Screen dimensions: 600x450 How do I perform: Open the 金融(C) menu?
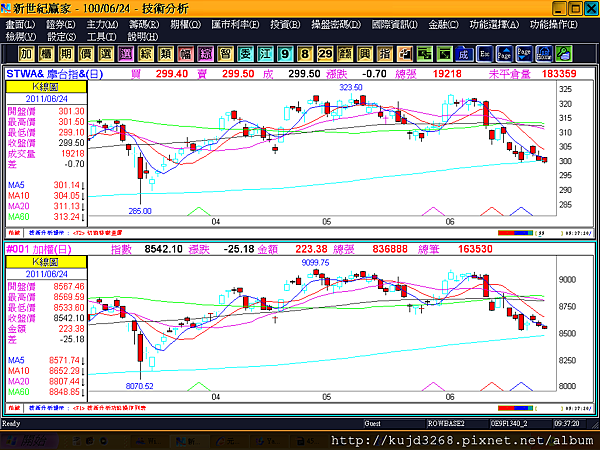[x=443, y=24]
